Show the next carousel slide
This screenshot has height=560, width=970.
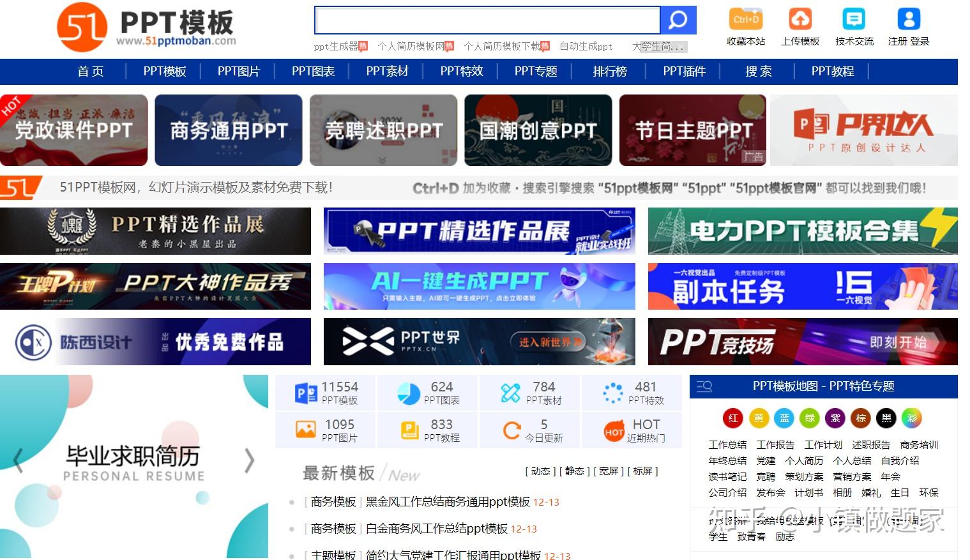250,460
